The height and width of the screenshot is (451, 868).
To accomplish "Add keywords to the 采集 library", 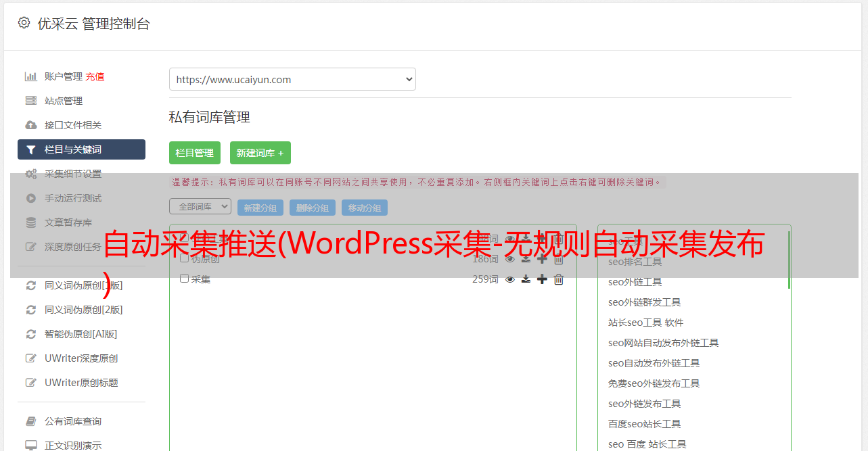I will 542,279.
